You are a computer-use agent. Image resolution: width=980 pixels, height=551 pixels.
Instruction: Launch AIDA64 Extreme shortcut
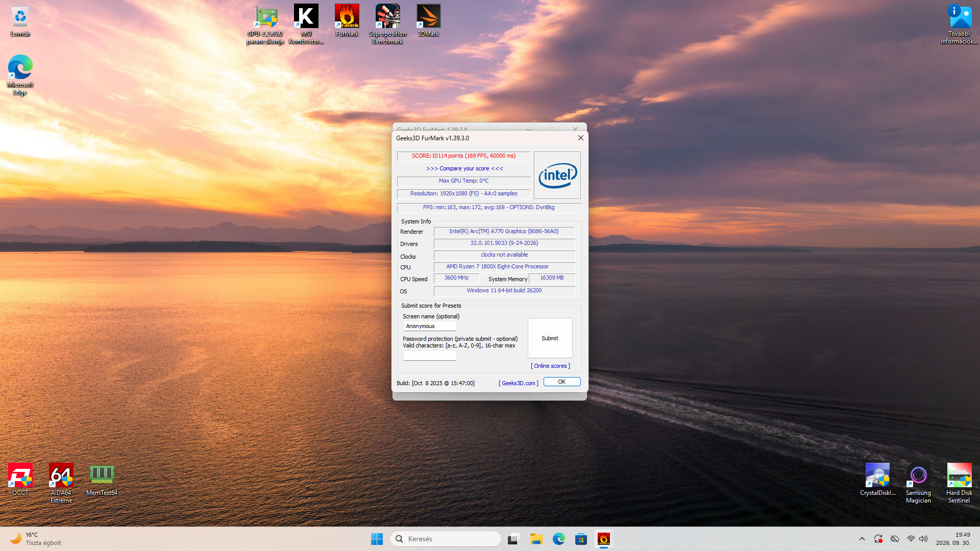61,483
